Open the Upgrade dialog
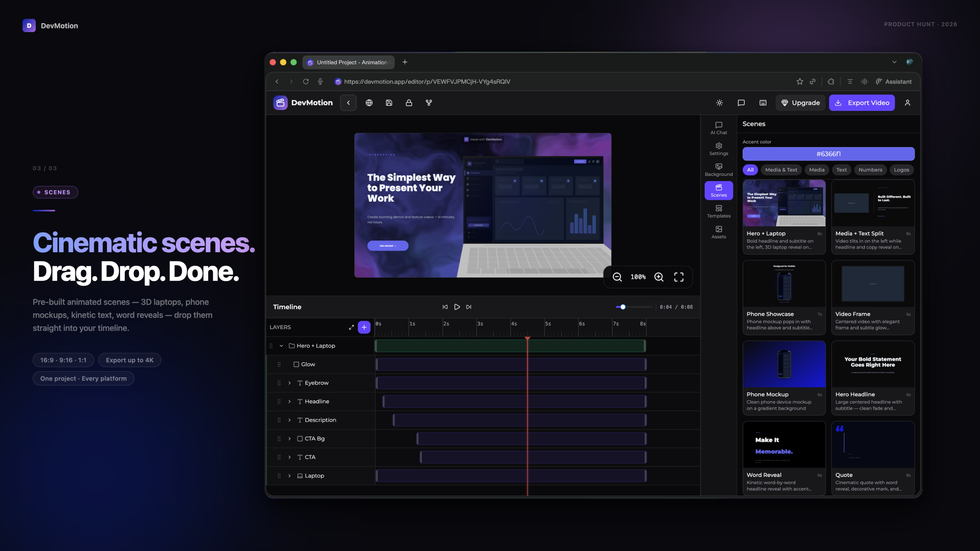This screenshot has width=980, height=551. pyautogui.click(x=801, y=102)
